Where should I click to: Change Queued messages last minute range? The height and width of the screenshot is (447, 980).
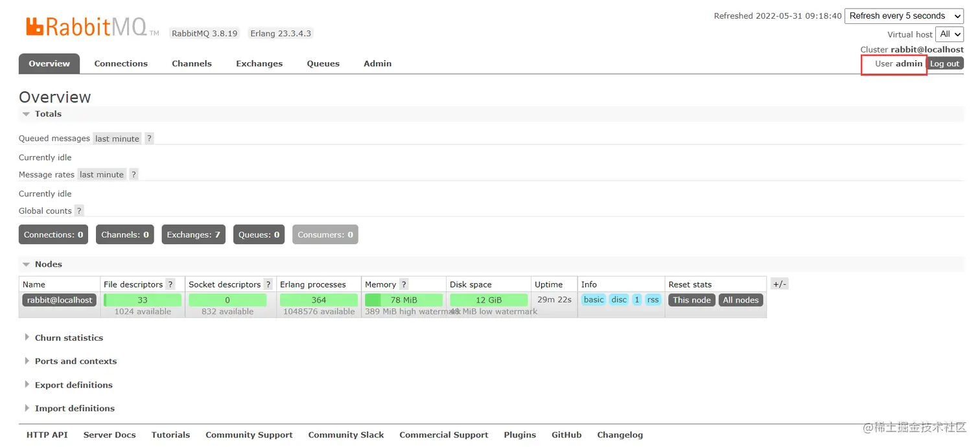(x=117, y=139)
